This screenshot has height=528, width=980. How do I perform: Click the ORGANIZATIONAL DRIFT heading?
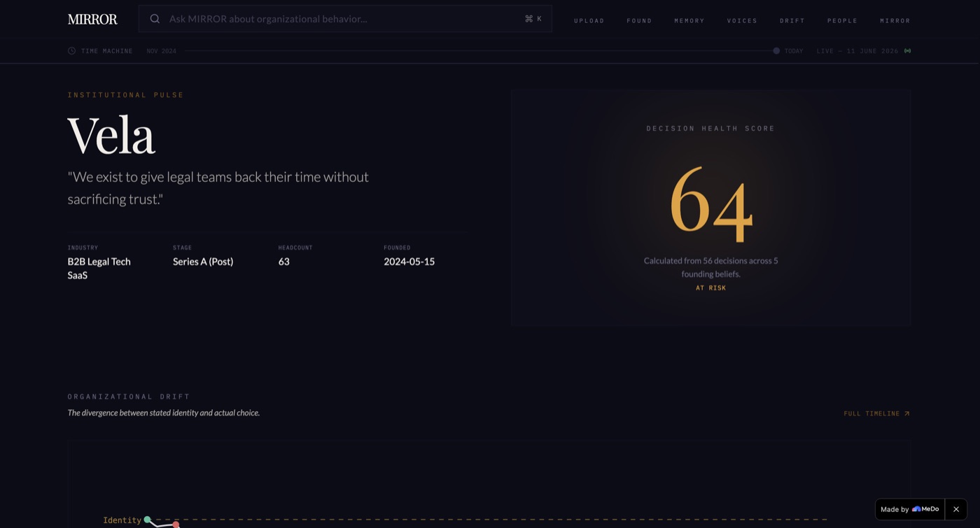pos(129,397)
